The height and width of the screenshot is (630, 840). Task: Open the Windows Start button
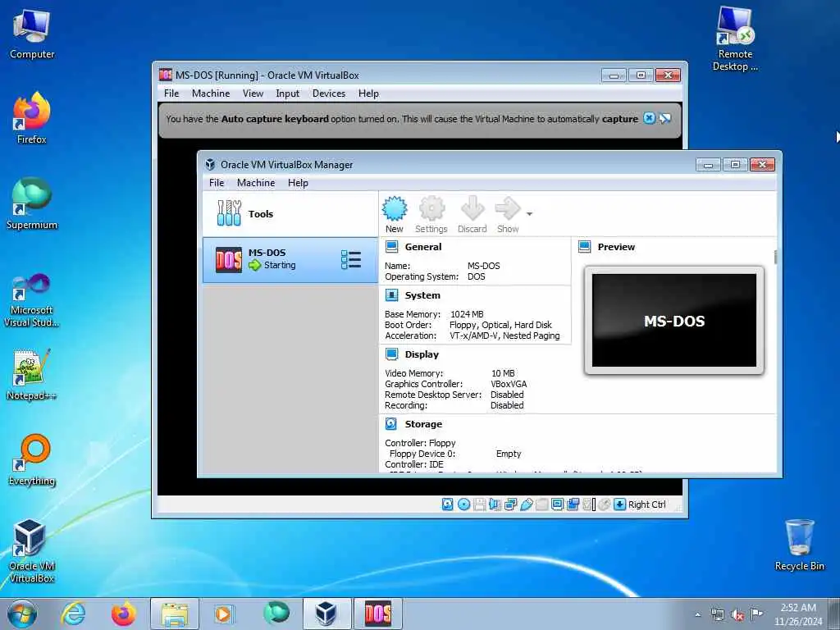pyautogui.click(x=22, y=614)
